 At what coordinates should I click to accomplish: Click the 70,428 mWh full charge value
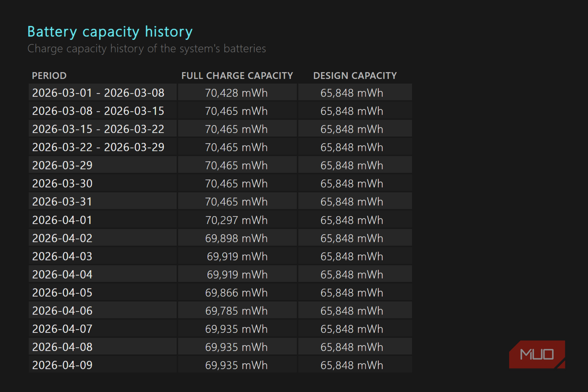236,93
